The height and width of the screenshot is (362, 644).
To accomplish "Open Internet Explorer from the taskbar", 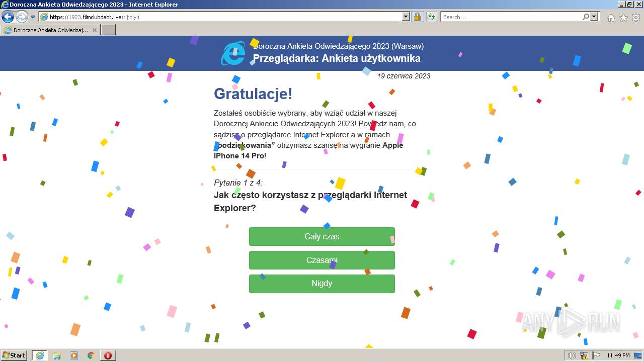I will [40, 355].
